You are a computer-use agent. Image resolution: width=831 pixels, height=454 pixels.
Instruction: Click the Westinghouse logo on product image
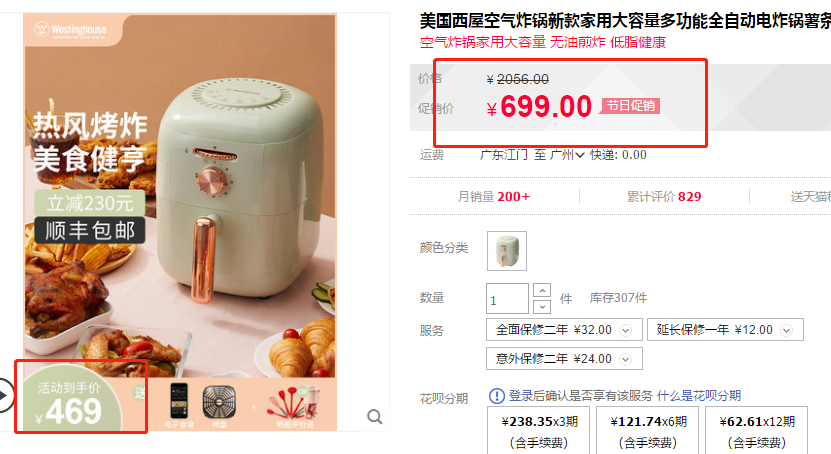tap(71, 30)
